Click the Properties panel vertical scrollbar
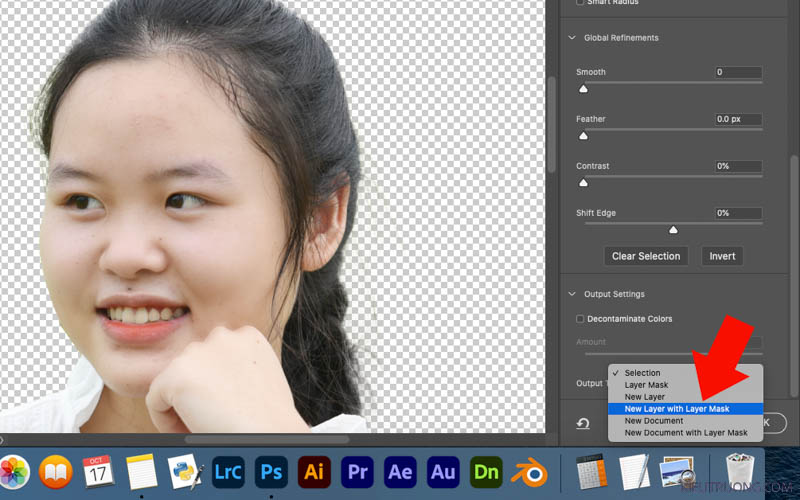Screen dimensions: 800x500 click(793, 276)
